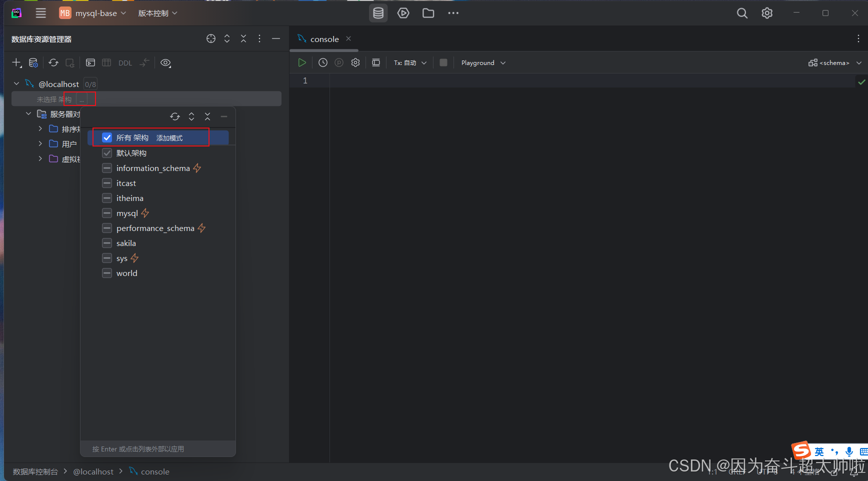Screen dimensions: 868x481
Task: Close the console tab
Action: point(348,38)
